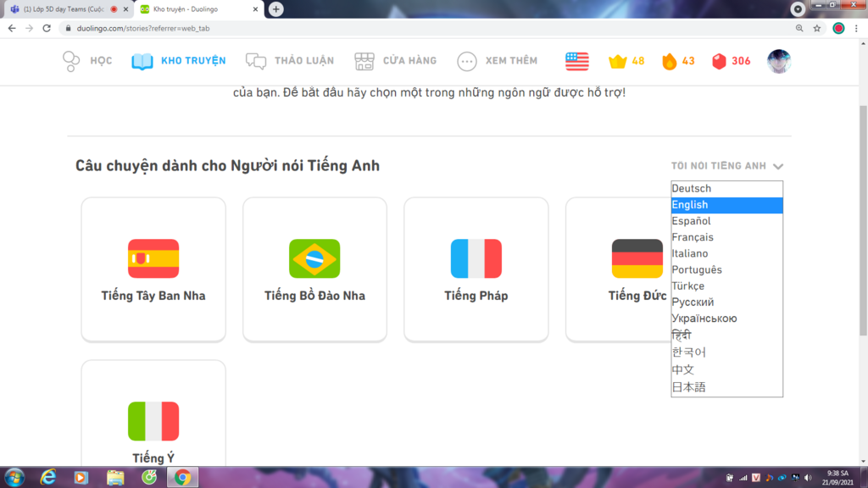The image size is (868, 488).
Task: Click the Chrome media control circle icon
Action: [x=798, y=8]
